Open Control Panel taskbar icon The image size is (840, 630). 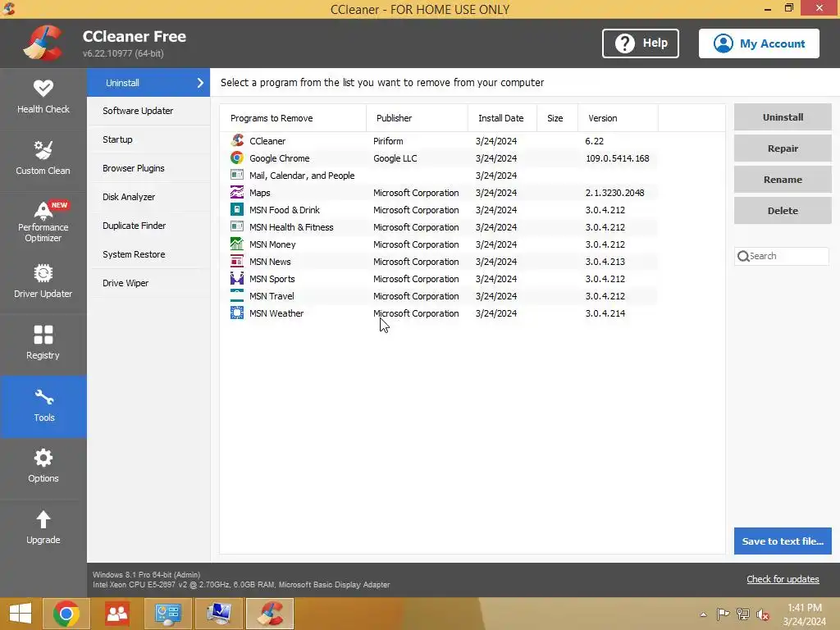(167, 614)
